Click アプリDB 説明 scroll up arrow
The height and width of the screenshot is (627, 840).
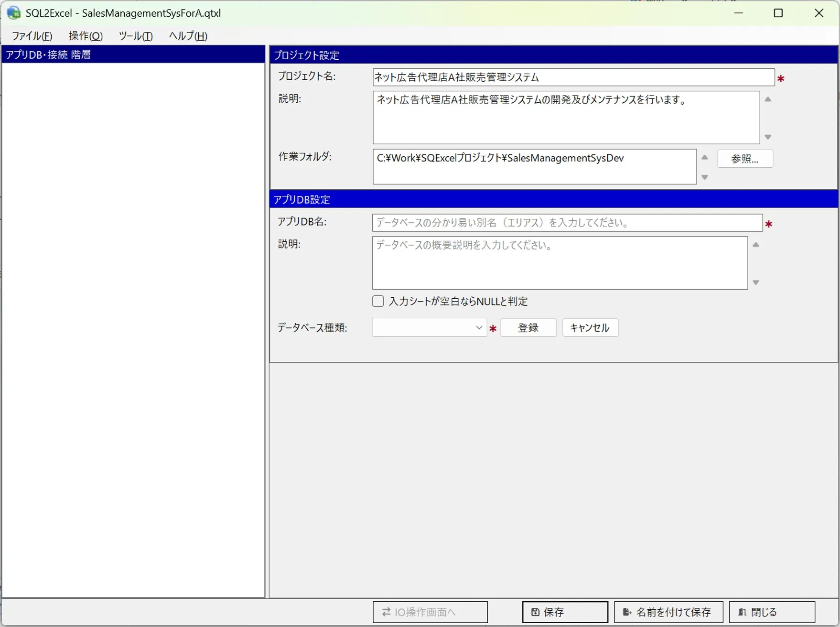(756, 245)
